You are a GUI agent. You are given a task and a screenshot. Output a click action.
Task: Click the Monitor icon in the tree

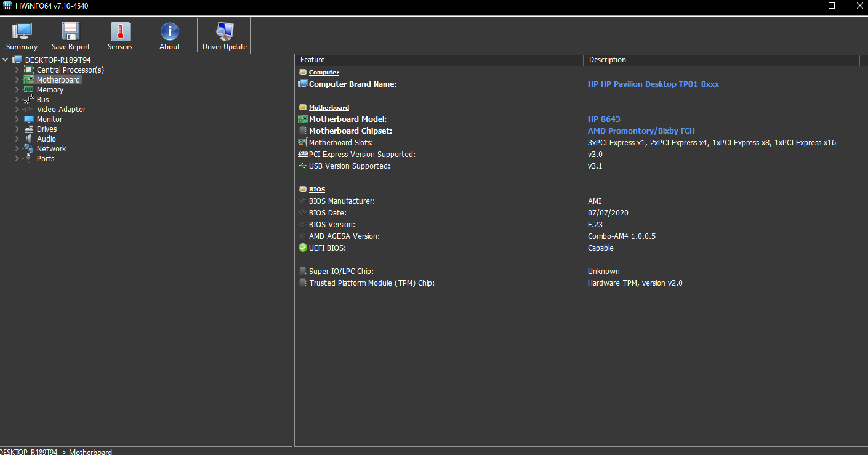29,119
